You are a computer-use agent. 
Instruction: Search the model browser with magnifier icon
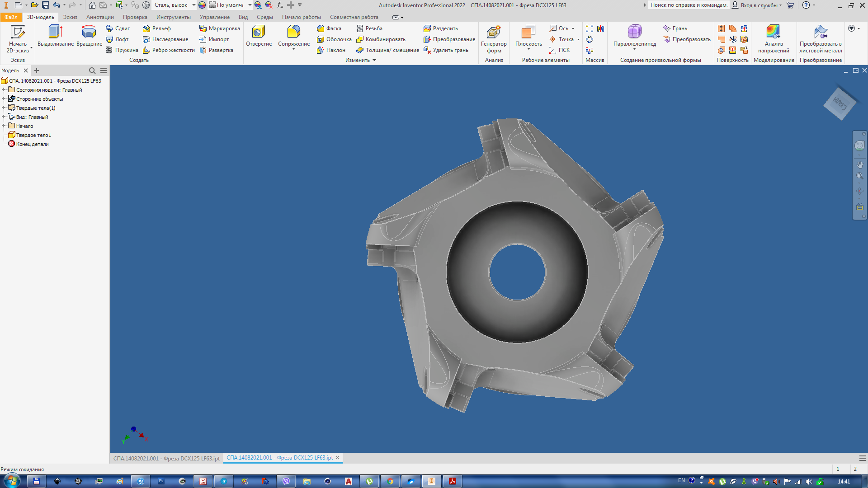[92, 70]
